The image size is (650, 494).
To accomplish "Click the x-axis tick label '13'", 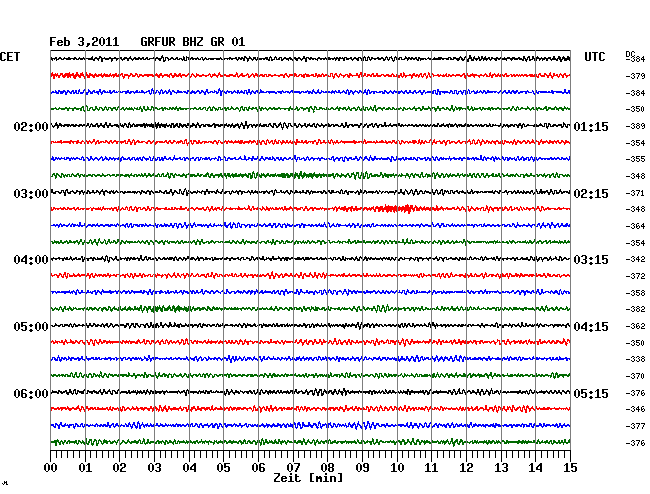I will coord(501,468).
